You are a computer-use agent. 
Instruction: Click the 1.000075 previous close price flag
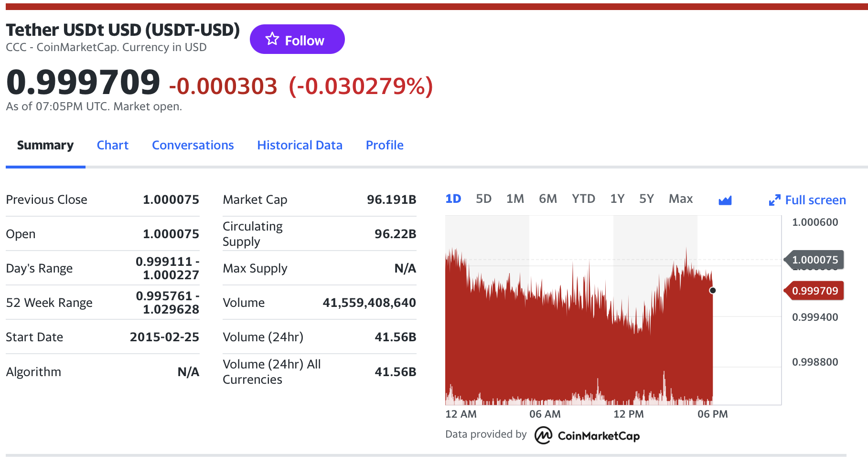click(x=814, y=260)
